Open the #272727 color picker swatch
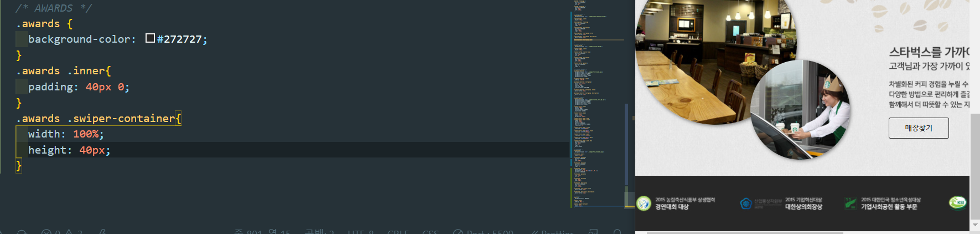The width and height of the screenshot is (980, 234). (150, 38)
